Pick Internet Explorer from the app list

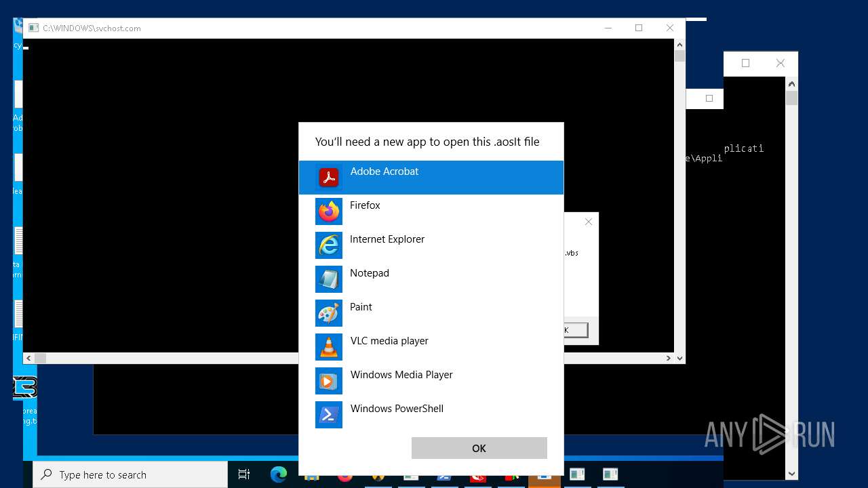click(431, 245)
